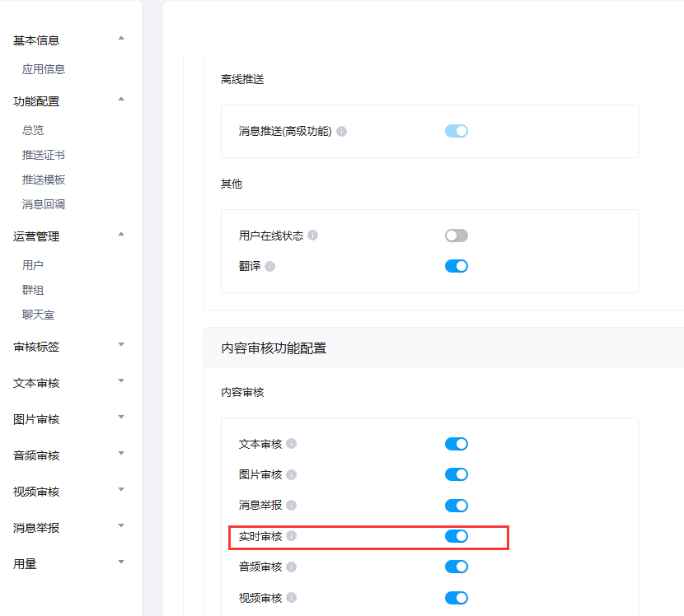The image size is (684, 616).
Task: Toggle off 视频审核 switch
Action: pyautogui.click(x=456, y=598)
